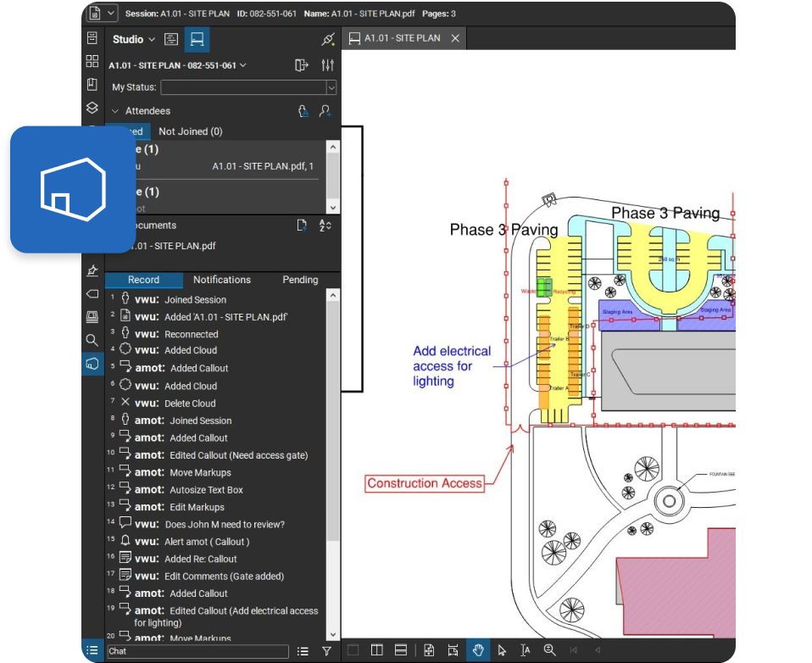
Task: Split the view vertically
Action: pos(377,650)
